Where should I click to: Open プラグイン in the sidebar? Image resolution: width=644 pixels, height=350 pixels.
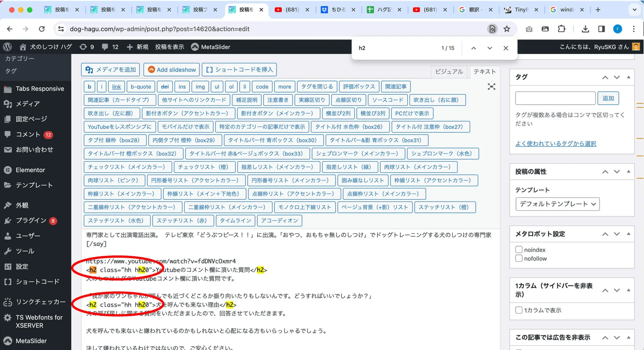[31, 221]
